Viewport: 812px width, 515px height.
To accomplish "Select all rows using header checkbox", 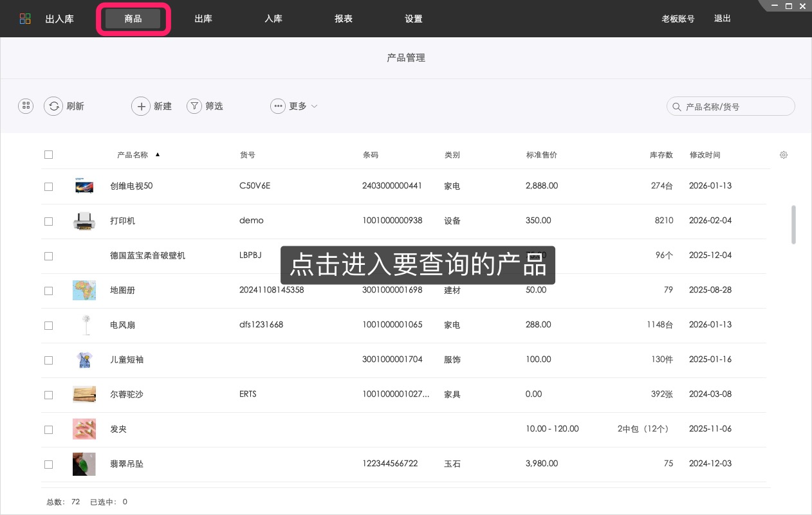I will 48,154.
